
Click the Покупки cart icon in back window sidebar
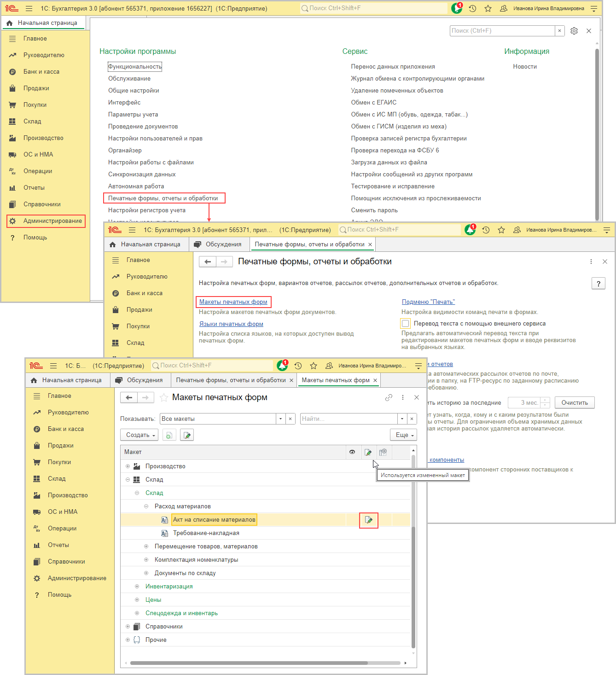[12, 105]
